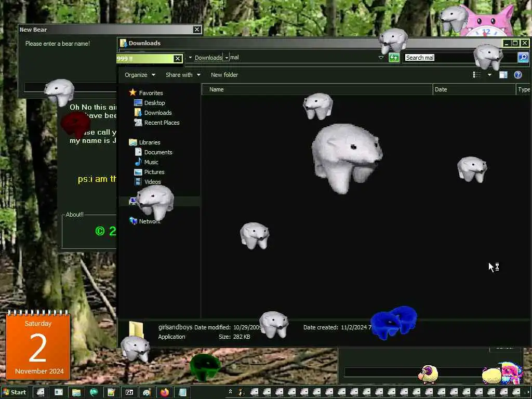Sort by the Date column
The image size is (532, 399).
[x=474, y=89]
